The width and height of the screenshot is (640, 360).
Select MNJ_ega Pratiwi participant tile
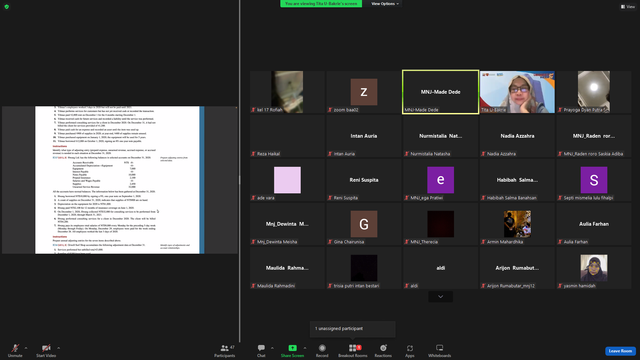[x=440, y=180]
